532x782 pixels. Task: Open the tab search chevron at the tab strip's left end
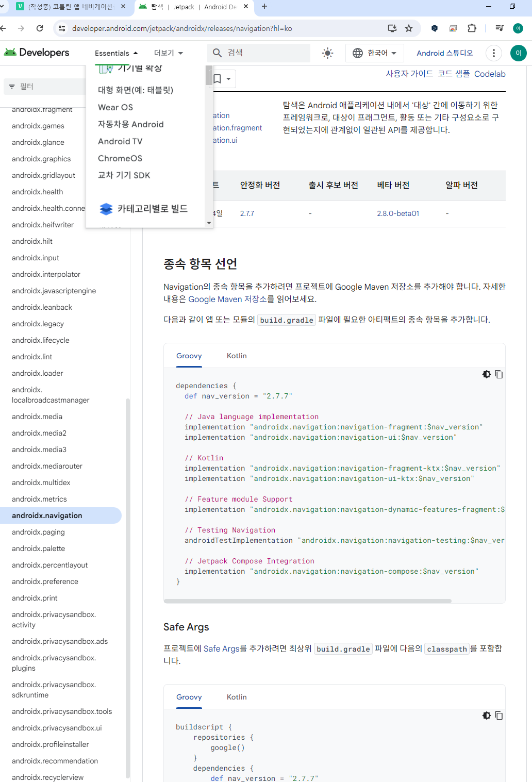(x=3, y=7)
